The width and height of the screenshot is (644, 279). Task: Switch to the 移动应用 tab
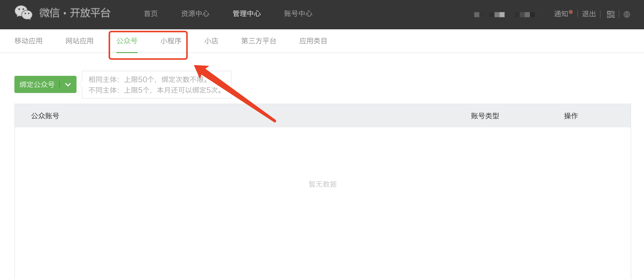(29, 41)
